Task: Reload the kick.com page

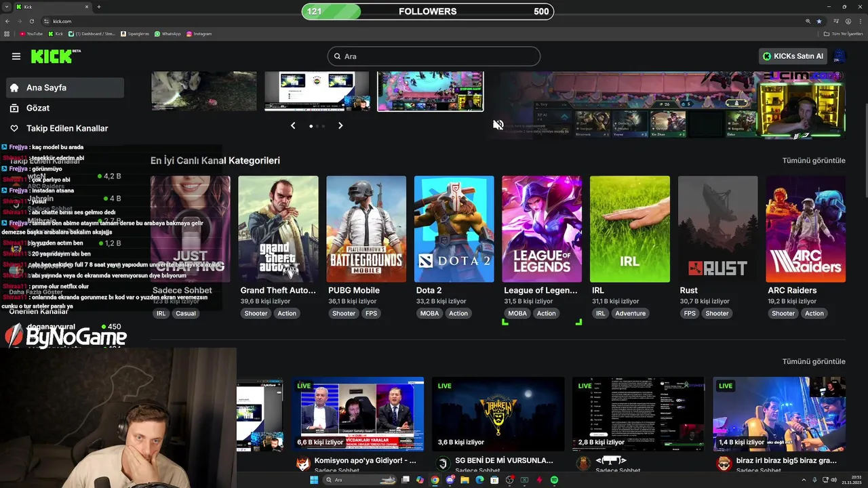Action: click(x=32, y=21)
